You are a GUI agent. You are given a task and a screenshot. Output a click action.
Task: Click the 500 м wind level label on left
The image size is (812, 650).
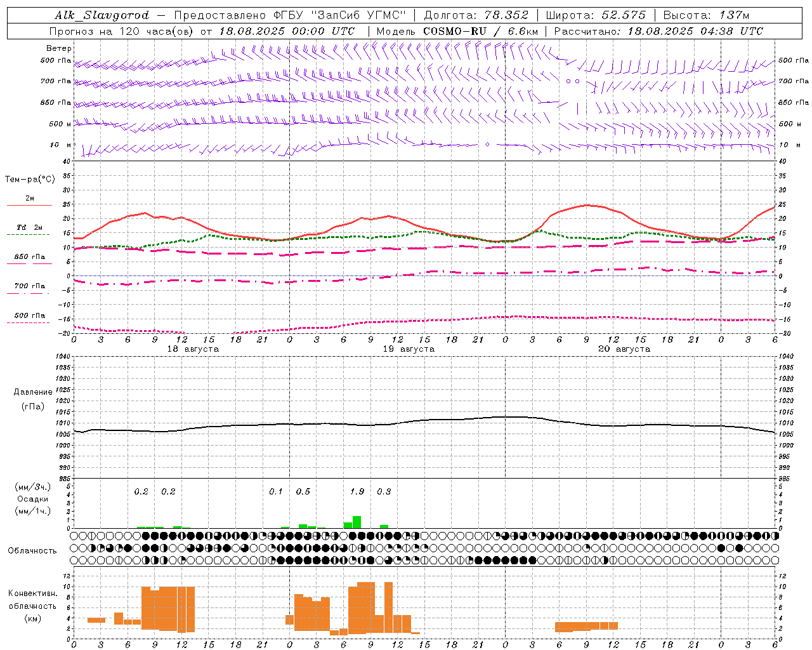coord(60,124)
